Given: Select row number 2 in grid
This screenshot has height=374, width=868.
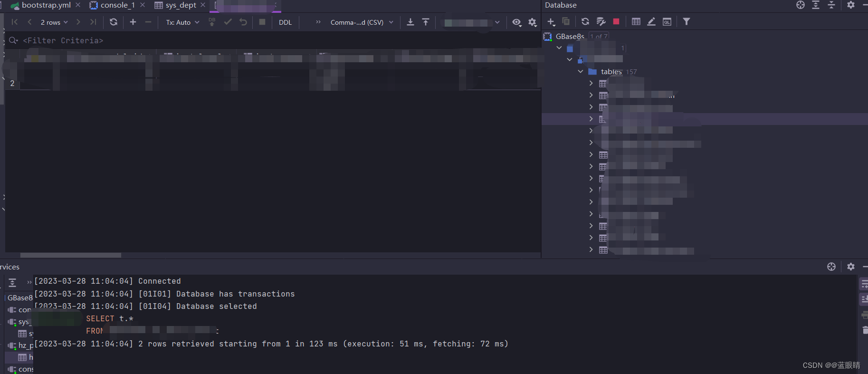Looking at the screenshot, I should point(12,83).
